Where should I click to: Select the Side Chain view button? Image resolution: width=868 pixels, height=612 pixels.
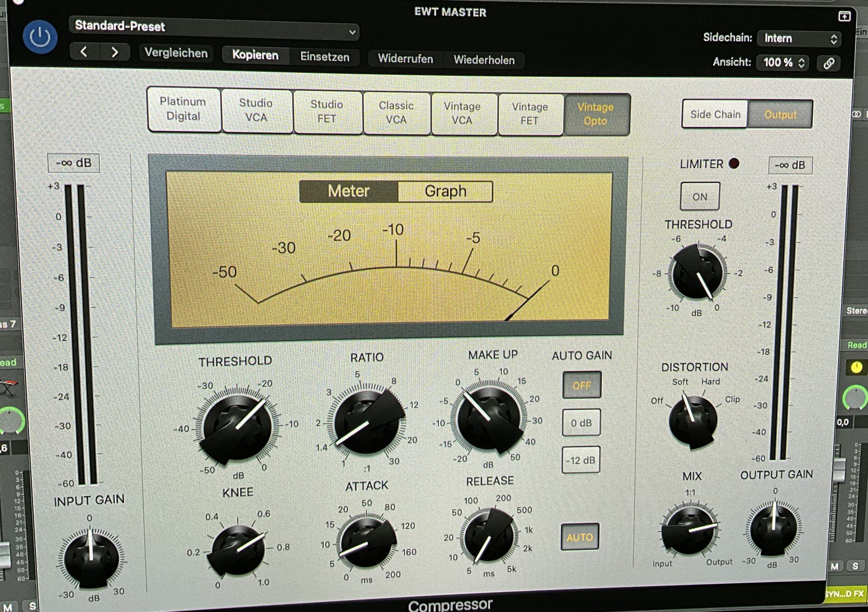click(715, 114)
